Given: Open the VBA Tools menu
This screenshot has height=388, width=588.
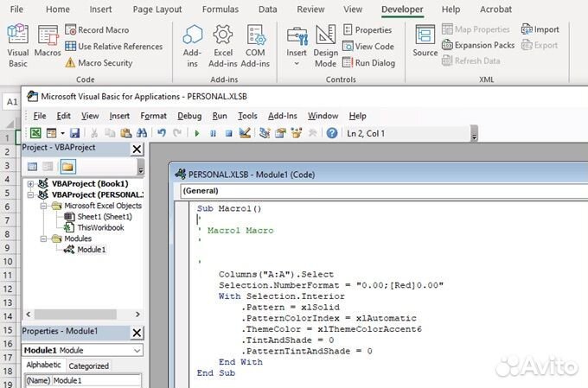Looking at the screenshot, I should pos(247,116).
